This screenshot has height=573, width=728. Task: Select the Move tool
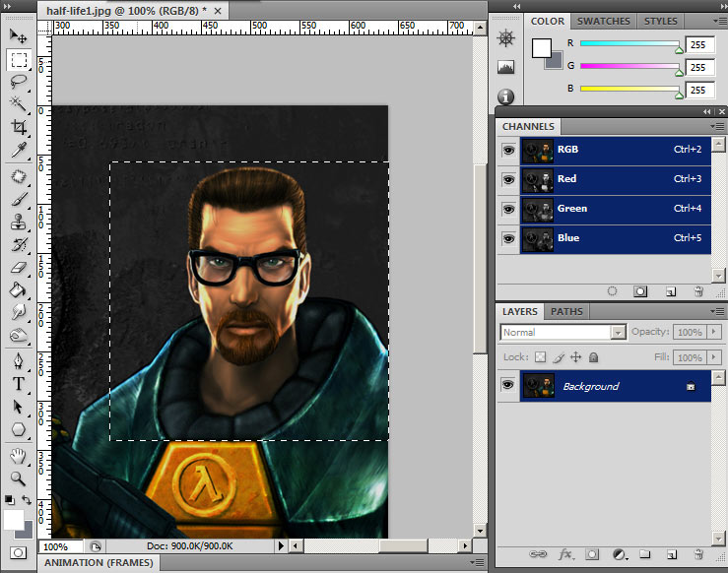point(19,37)
